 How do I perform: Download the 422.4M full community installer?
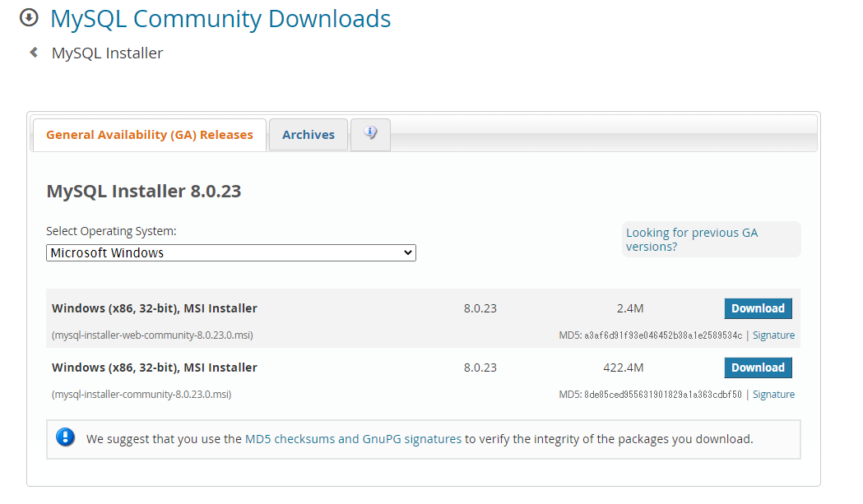(x=758, y=368)
